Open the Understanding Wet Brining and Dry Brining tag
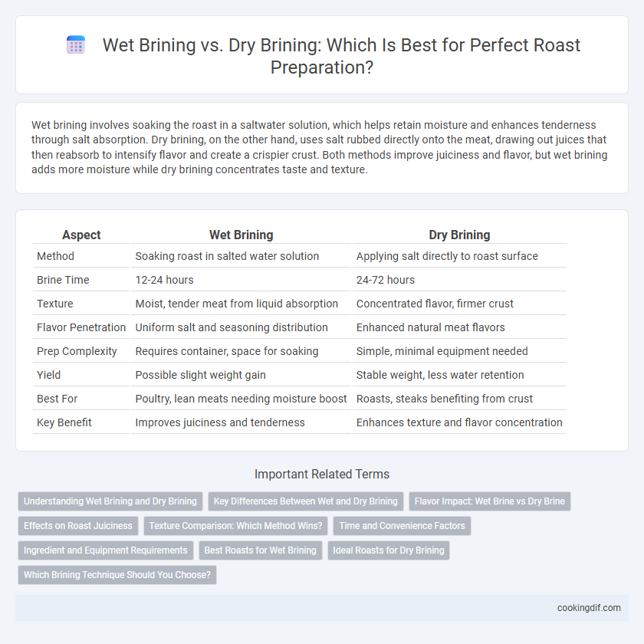644x644 pixels. pyautogui.click(x=110, y=501)
